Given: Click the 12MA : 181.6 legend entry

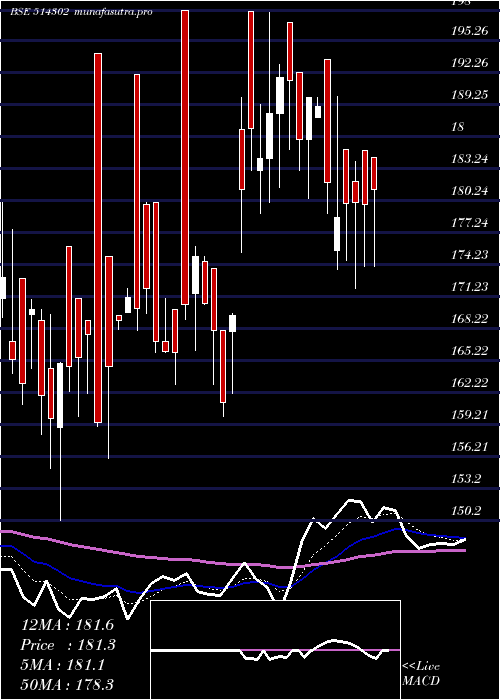Looking at the screenshot, I should click(x=68, y=625).
